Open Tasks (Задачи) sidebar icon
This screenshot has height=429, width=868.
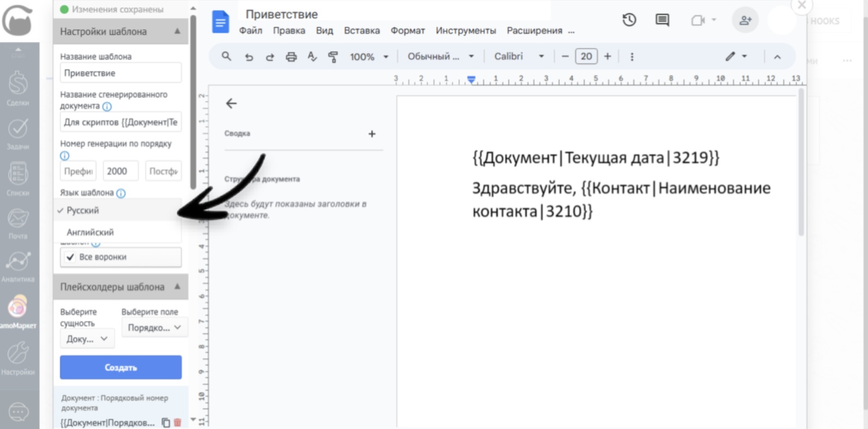[18, 134]
